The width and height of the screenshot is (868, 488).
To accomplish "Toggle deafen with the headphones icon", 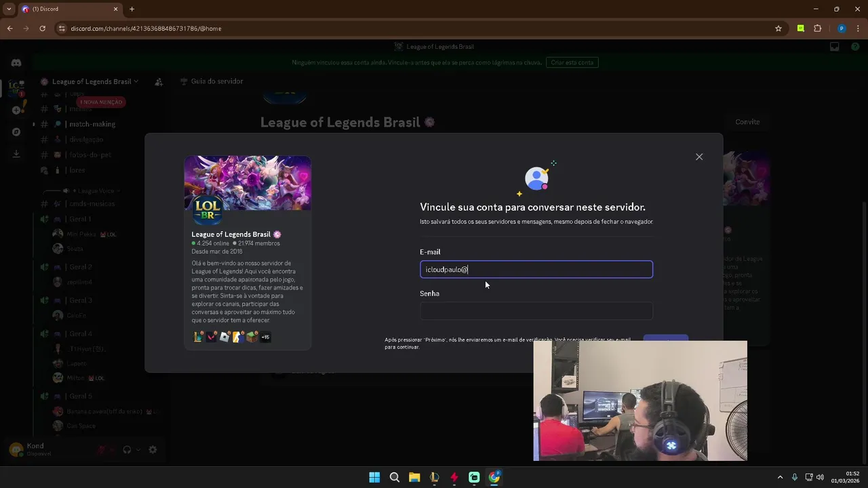I will (x=127, y=449).
